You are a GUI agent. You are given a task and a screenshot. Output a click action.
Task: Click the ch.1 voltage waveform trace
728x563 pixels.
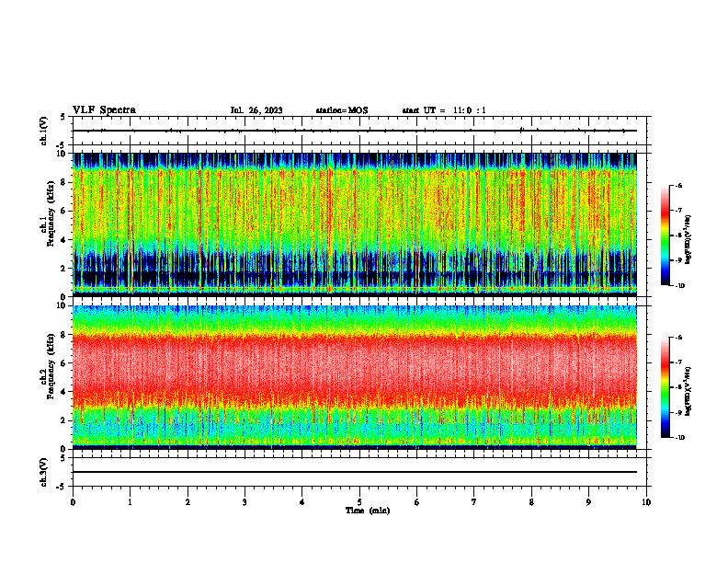(355, 131)
